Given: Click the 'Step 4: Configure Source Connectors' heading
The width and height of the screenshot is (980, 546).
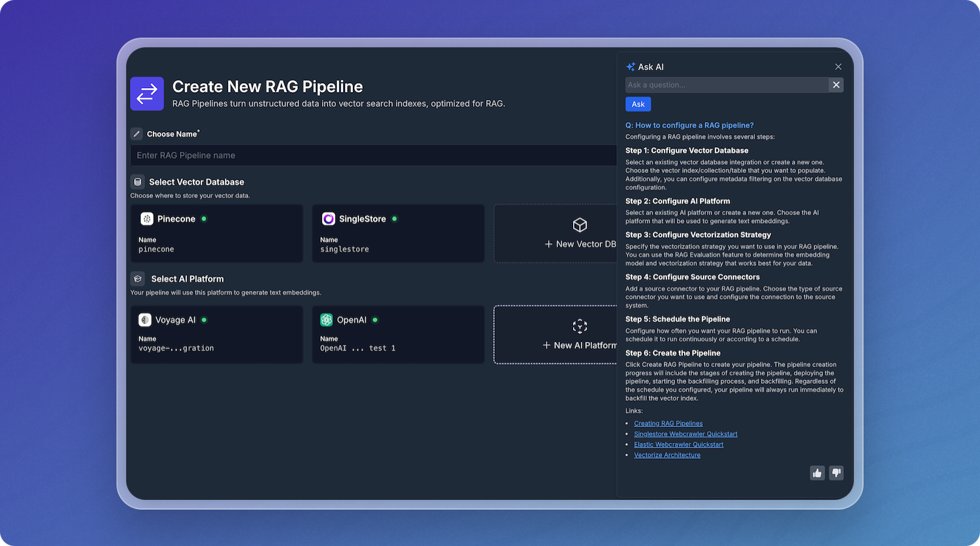Looking at the screenshot, I should tap(693, 277).
